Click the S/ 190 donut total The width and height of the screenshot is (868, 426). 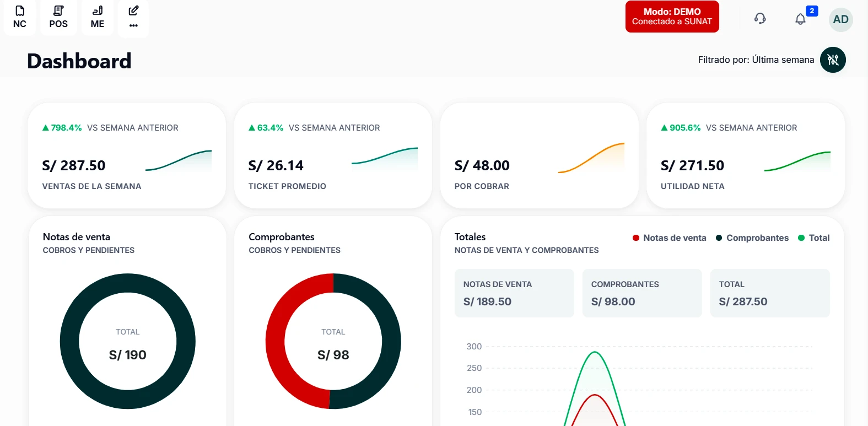pos(128,355)
